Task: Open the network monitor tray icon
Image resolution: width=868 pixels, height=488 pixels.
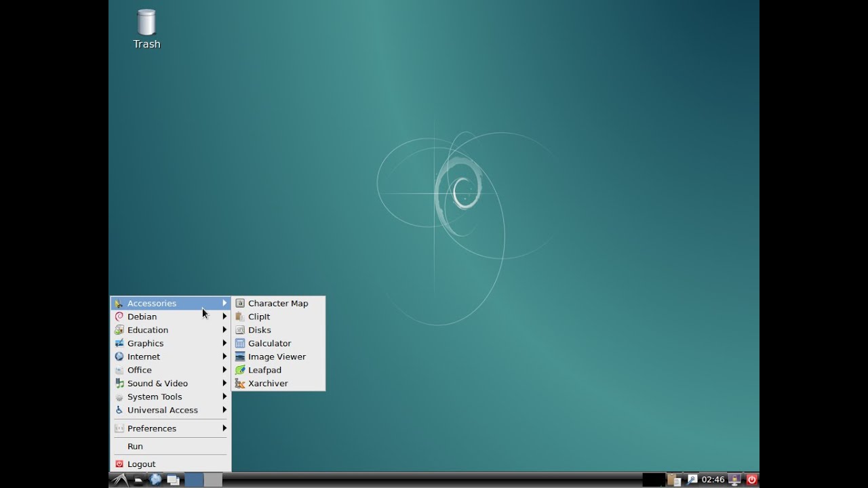Action: (x=734, y=480)
